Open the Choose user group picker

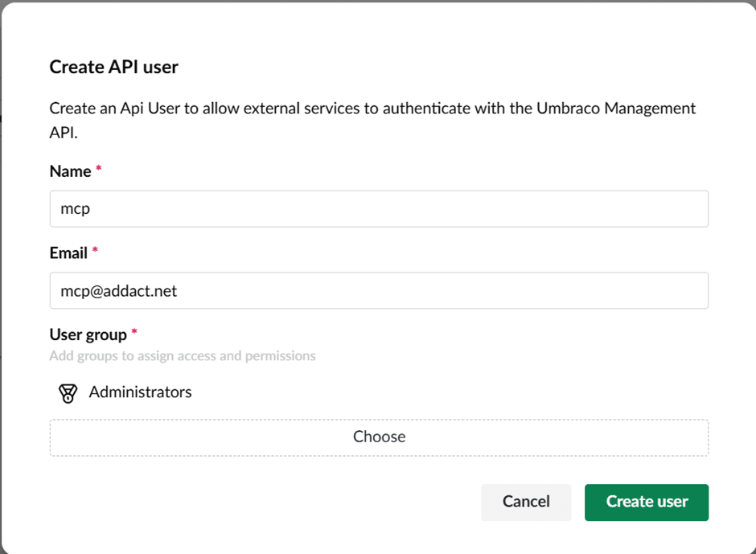pos(379,437)
